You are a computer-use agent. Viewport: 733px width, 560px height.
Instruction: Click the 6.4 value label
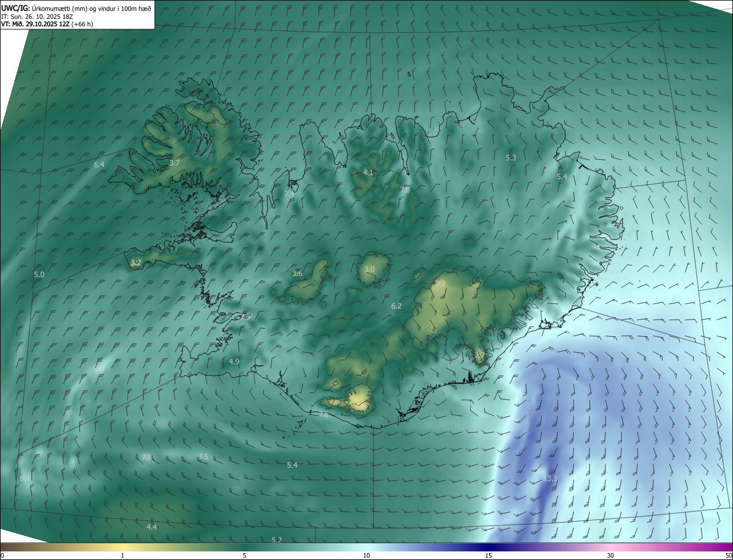click(99, 165)
